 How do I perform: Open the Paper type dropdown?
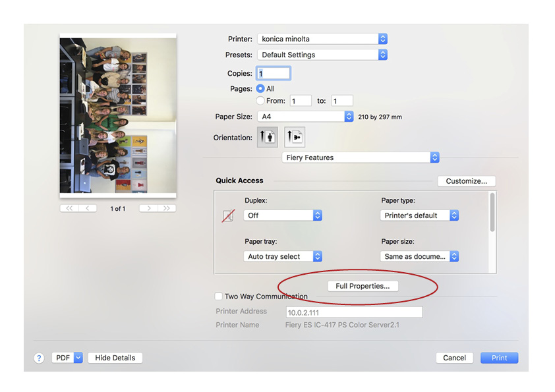tap(419, 215)
